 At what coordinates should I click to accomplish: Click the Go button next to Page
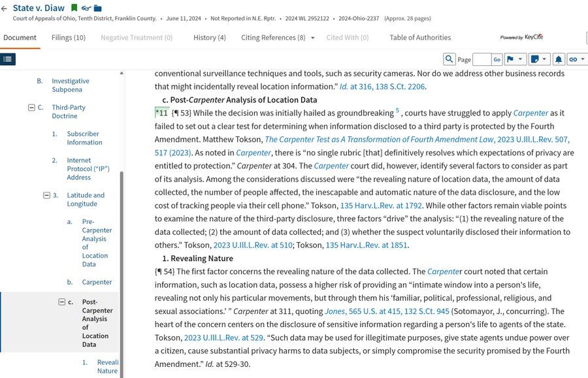497,59
